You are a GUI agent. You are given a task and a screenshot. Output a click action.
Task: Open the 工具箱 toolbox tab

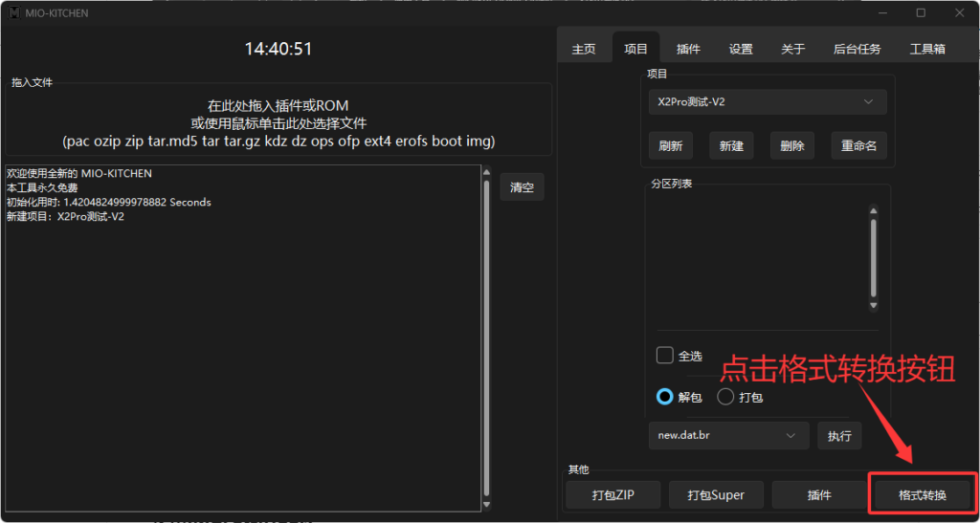927,49
